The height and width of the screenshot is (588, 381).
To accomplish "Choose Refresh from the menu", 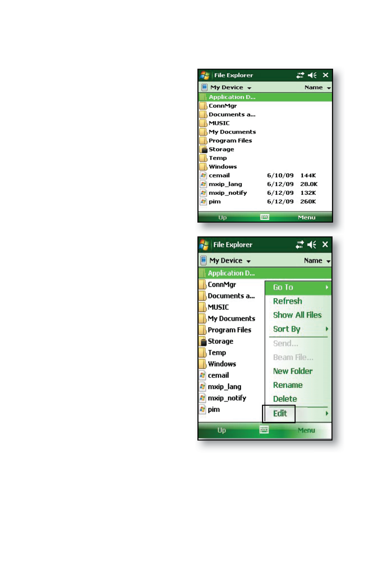I will pos(288,301).
